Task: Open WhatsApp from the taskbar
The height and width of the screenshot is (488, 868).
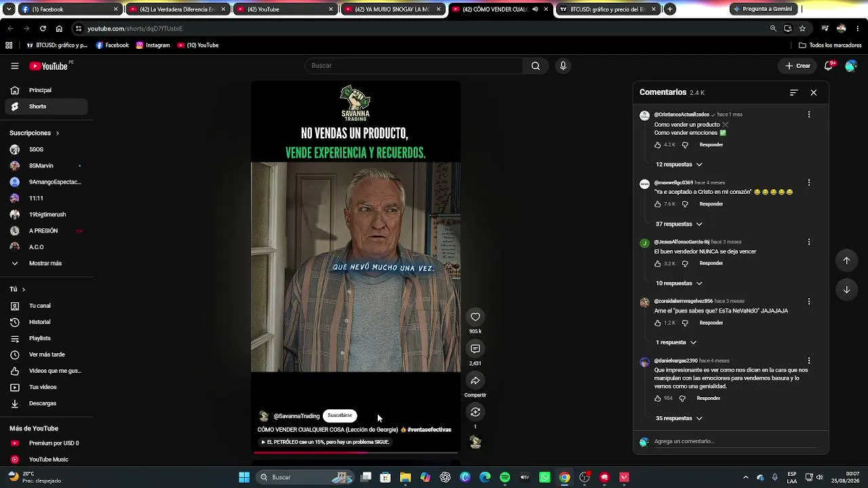Action: (x=545, y=477)
